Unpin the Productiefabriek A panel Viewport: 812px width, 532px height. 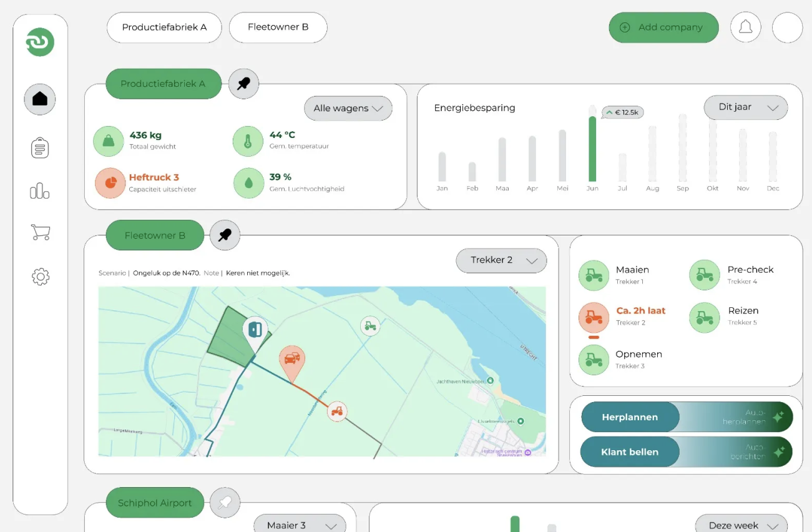coord(243,84)
